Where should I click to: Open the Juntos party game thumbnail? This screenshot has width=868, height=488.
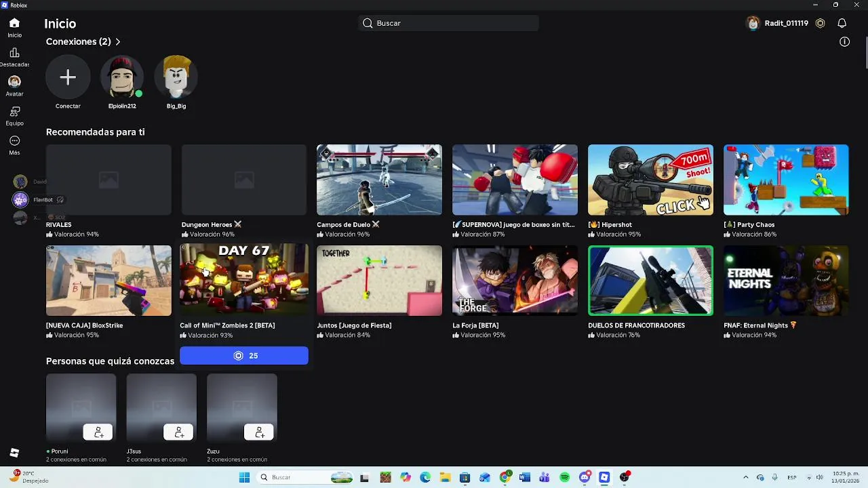(379, 281)
